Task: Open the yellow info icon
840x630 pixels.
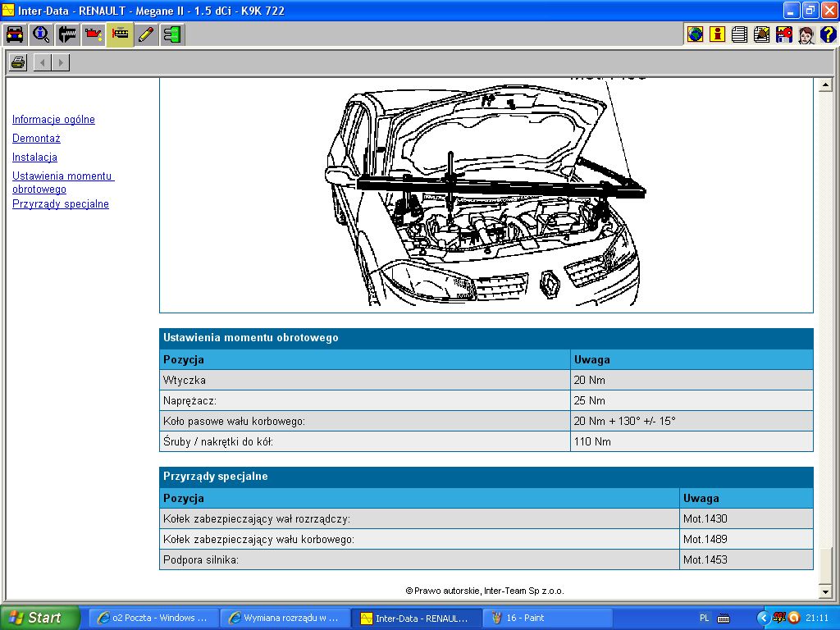Action: tap(717, 34)
